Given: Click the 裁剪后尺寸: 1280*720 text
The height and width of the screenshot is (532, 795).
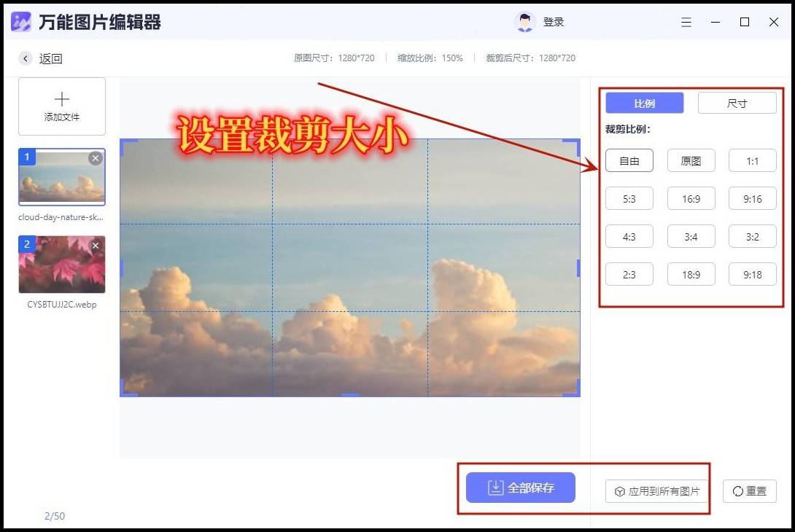Looking at the screenshot, I should (x=530, y=58).
